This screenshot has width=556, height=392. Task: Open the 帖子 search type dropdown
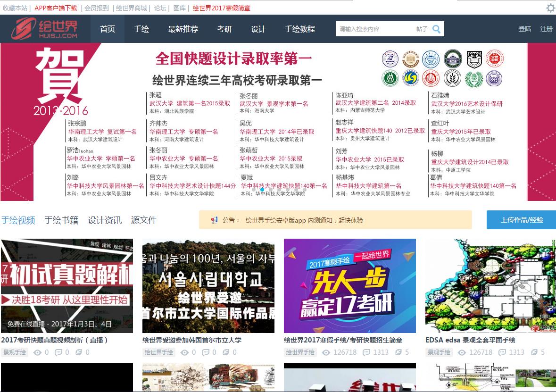(422, 29)
